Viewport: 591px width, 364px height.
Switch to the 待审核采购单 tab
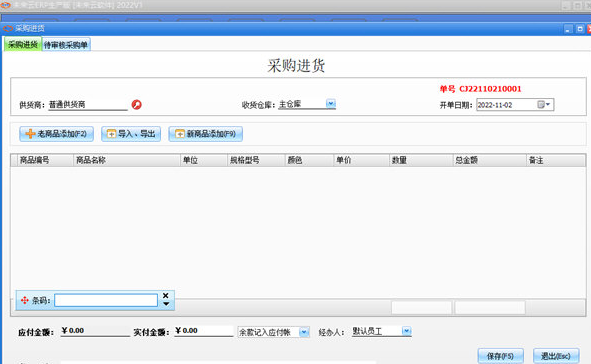coord(66,45)
